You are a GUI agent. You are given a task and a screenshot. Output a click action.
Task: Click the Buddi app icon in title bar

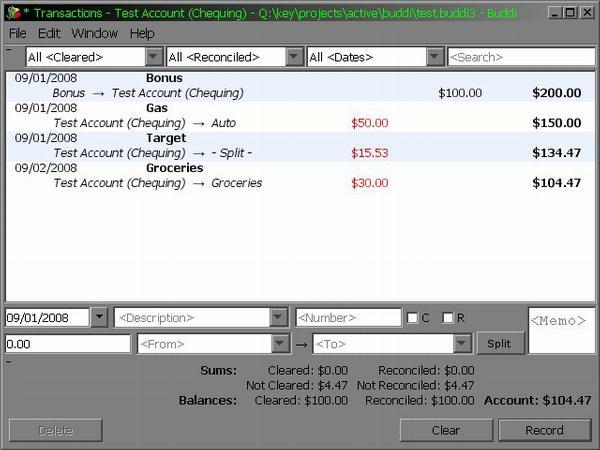[12, 12]
